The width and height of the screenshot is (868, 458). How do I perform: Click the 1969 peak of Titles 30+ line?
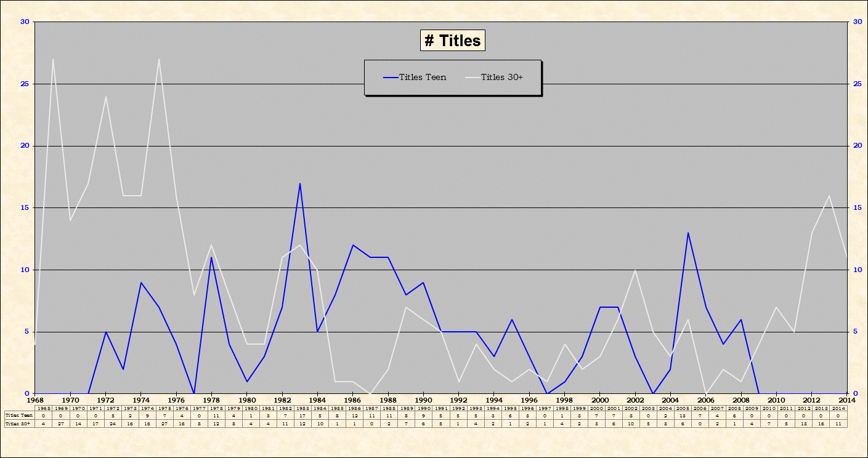pos(53,59)
